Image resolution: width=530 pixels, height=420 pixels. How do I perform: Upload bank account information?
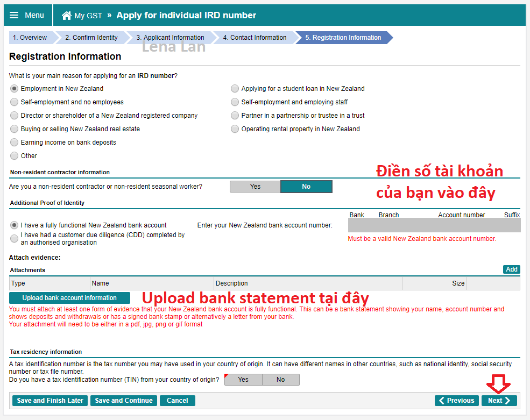click(x=69, y=298)
